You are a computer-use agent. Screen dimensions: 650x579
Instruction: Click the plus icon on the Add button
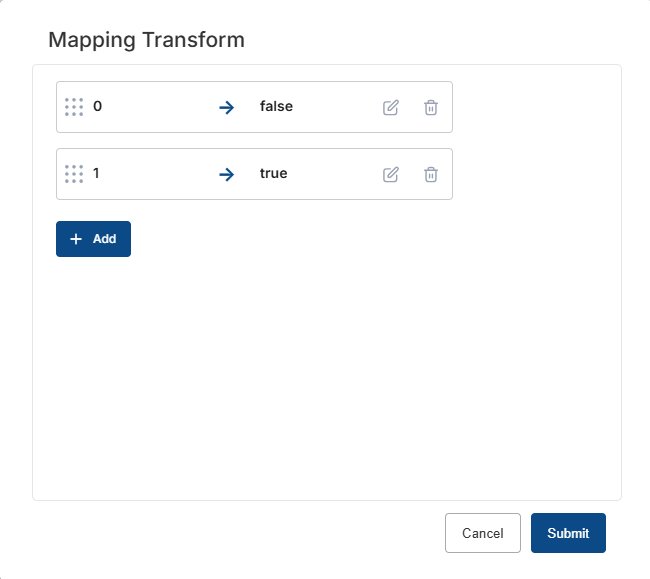(76, 239)
